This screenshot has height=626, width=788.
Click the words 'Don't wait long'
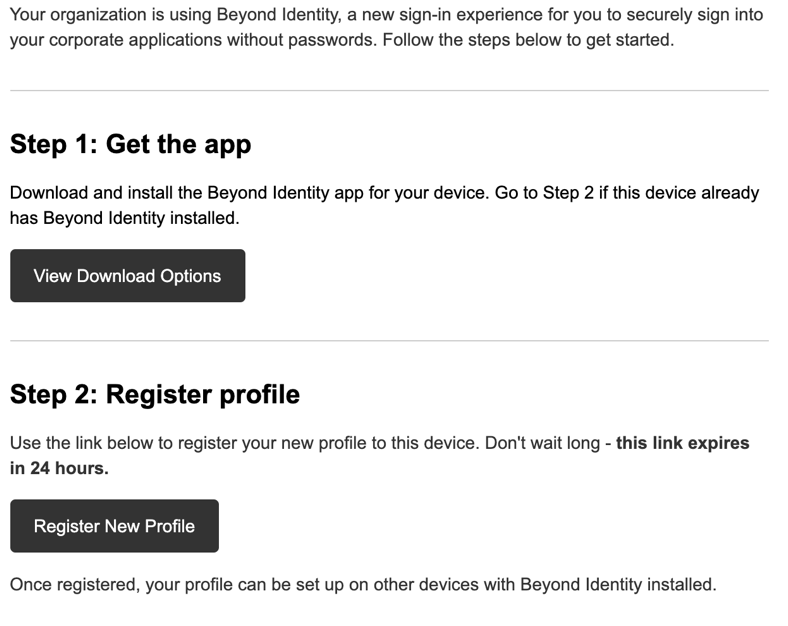[542, 443]
